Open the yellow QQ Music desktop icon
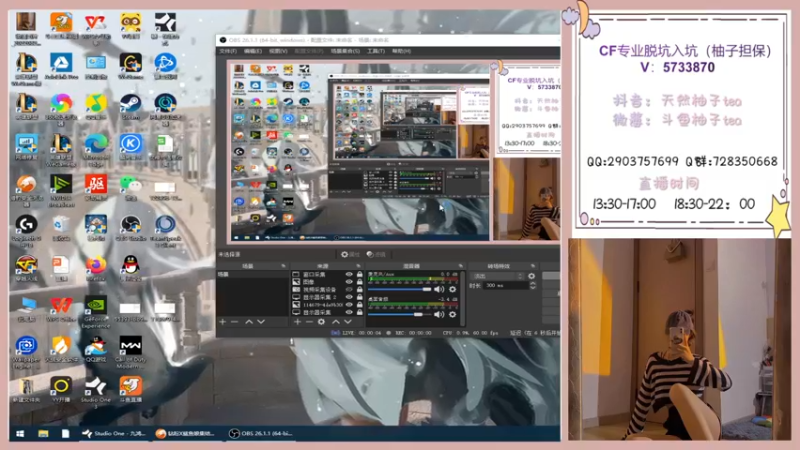The width and height of the screenshot is (800, 450). 96,107
